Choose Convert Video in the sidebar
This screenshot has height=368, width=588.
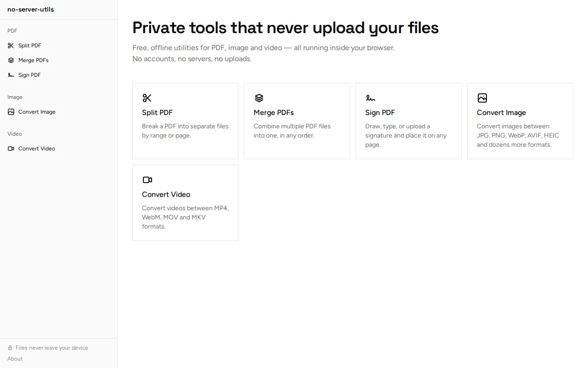(x=59, y=149)
